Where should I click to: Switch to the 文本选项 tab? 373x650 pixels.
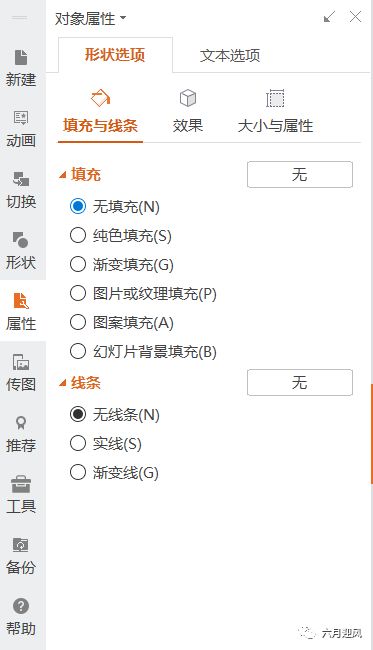(230, 56)
